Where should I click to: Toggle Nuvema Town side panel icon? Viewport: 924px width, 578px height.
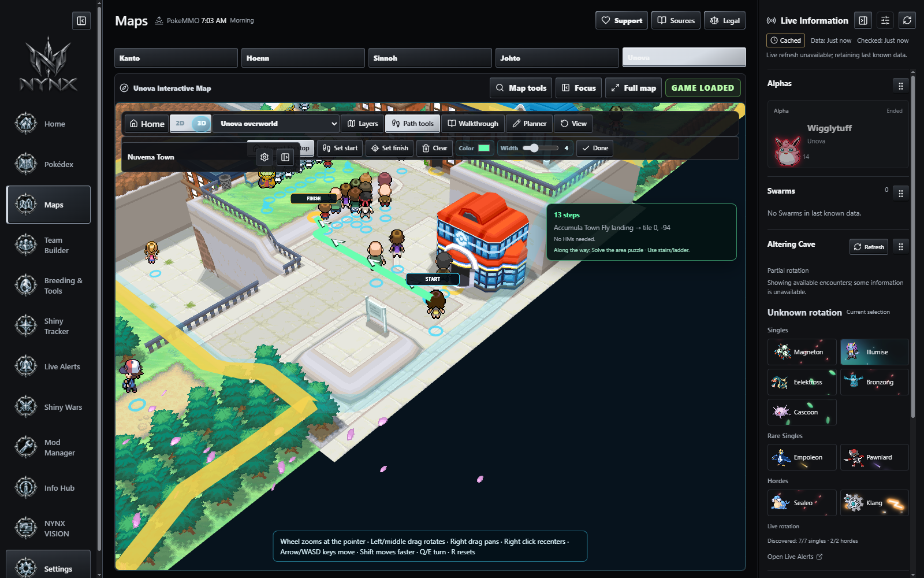coord(285,157)
